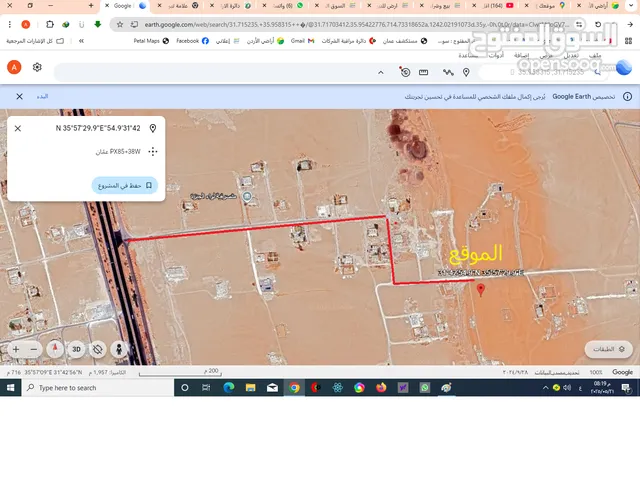This screenshot has width=640, height=480.
Task: Reload the page
Action: (598, 24)
